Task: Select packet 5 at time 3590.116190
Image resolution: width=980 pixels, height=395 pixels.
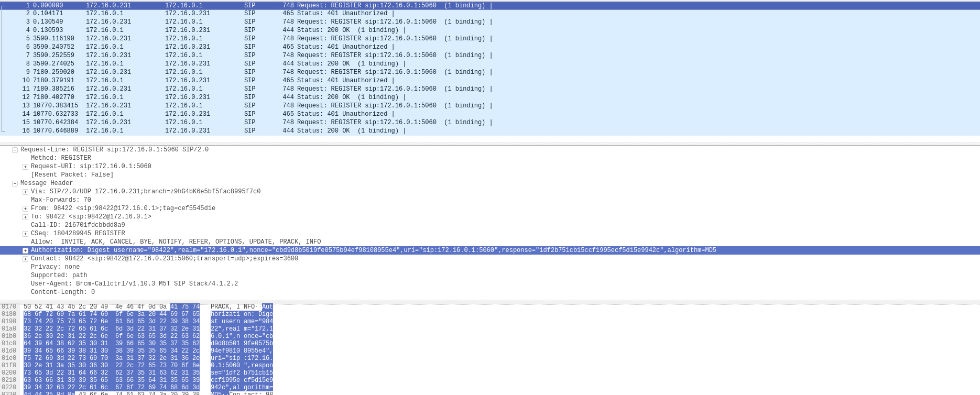Action: coord(490,39)
